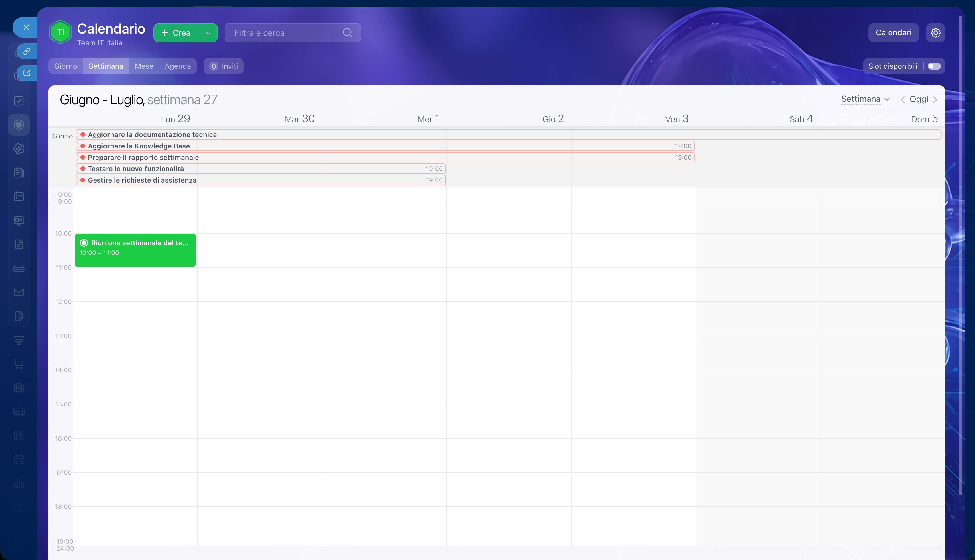Switch to the Giorno view tab
The width and height of the screenshot is (975, 560).
click(x=66, y=66)
